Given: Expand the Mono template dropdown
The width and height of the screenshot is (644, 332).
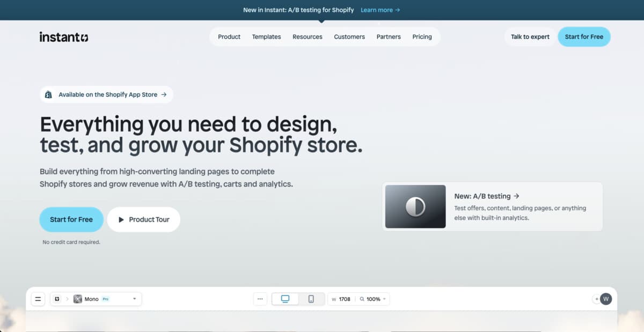Looking at the screenshot, I should (x=134, y=299).
